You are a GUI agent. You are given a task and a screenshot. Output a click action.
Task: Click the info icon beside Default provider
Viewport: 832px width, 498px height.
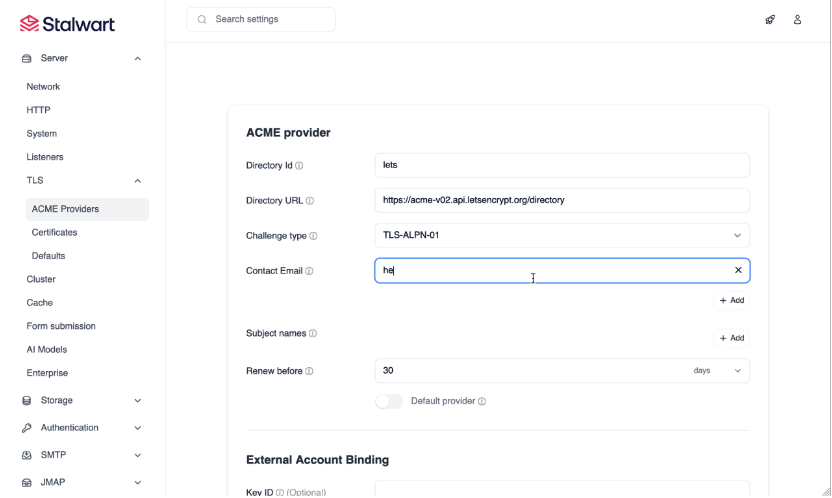click(x=482, y=402)
